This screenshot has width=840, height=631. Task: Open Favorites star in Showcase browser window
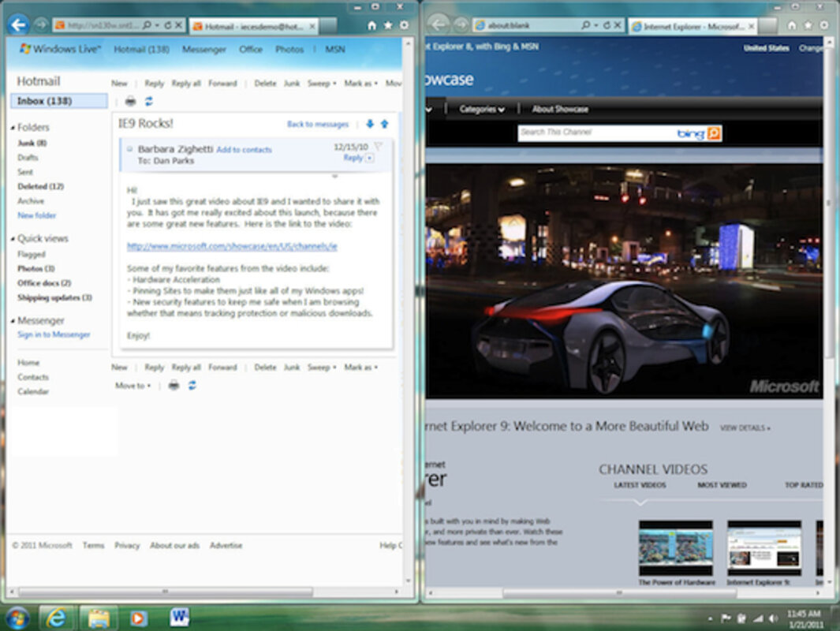point(808,25)
